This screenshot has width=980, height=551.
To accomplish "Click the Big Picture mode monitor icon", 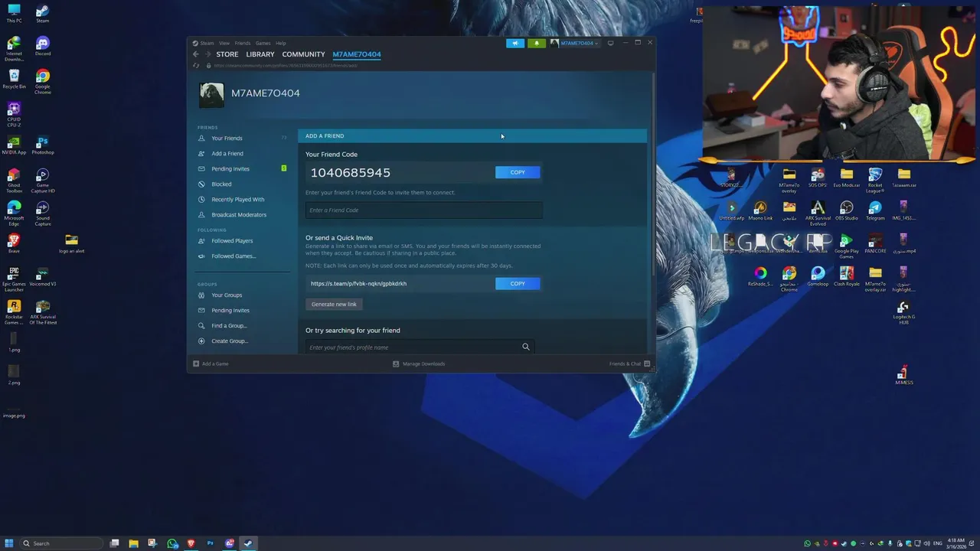I will [x=610, y=43].
